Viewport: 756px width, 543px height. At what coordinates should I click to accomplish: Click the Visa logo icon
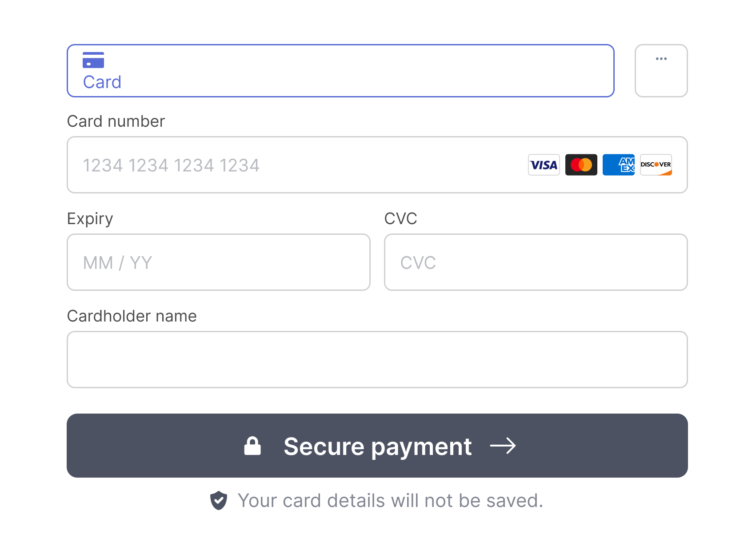coord(544,165)
